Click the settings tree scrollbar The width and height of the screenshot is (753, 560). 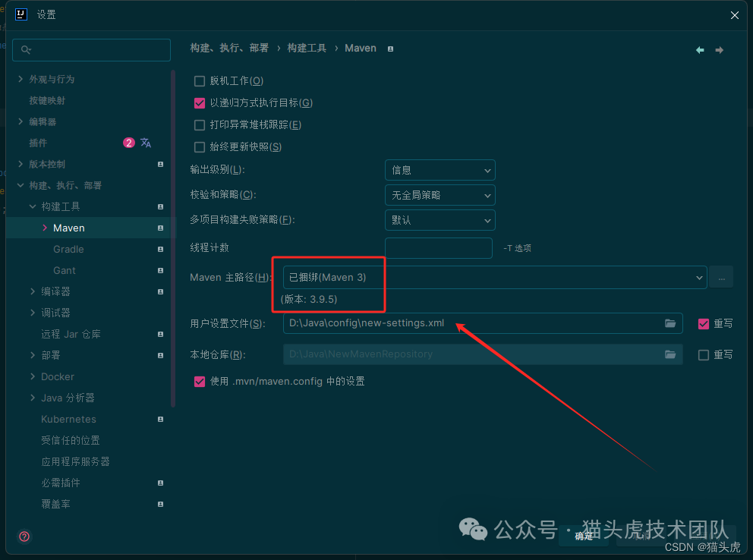pyautogui.click(x=173, y=238)
